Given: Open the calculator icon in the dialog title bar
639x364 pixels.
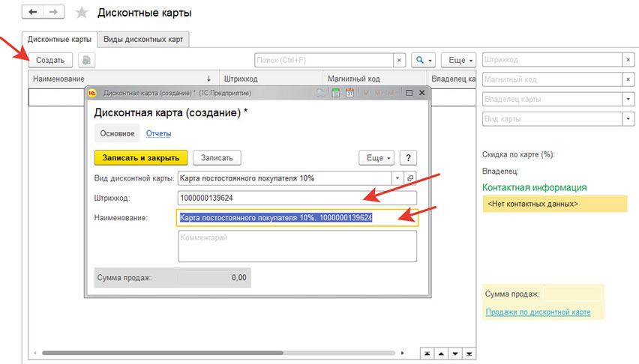Looking at the screenshot, I should pyautogui.click(x=335, y=93).
